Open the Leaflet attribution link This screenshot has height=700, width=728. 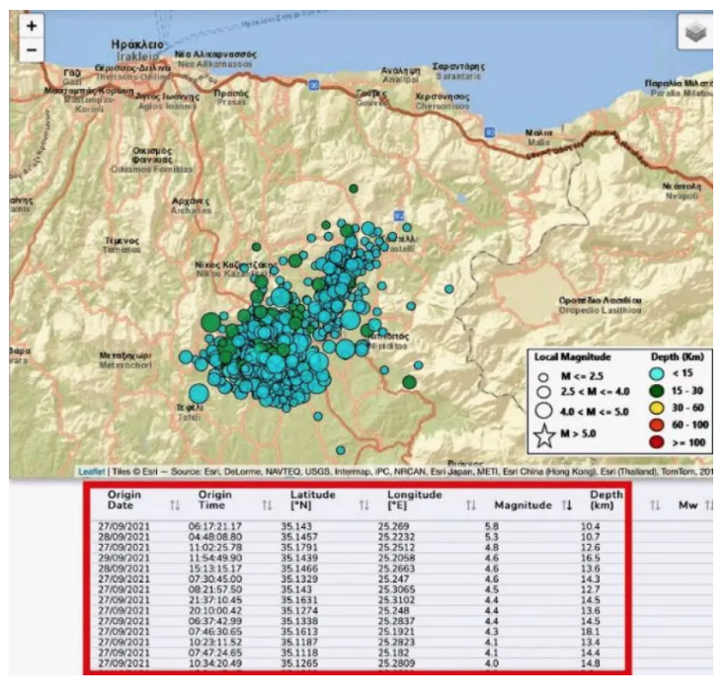click(91, 471)
